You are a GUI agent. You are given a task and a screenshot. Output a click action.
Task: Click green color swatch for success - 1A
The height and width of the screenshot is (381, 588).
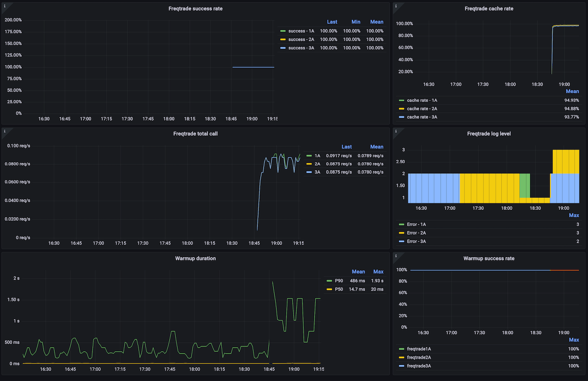pos(283,31)
